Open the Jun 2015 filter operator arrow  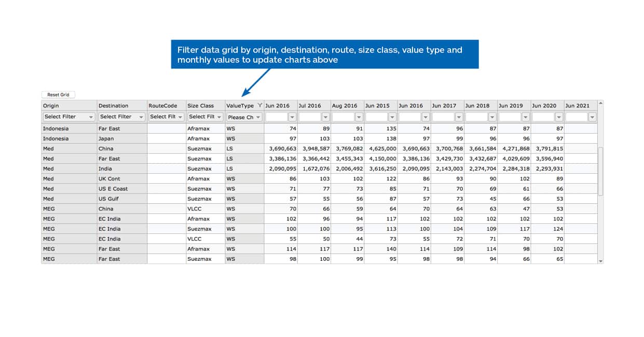pos(392,117)
